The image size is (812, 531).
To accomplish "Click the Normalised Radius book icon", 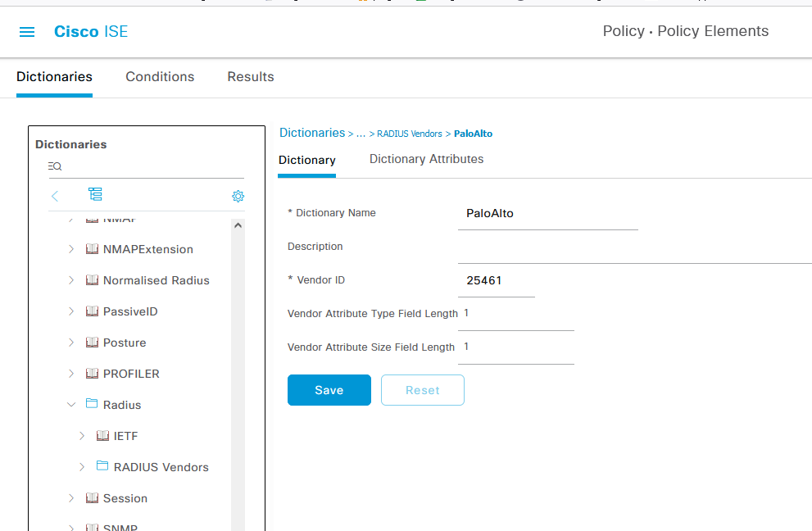I will pyautogui.click(x=92, y=279).
